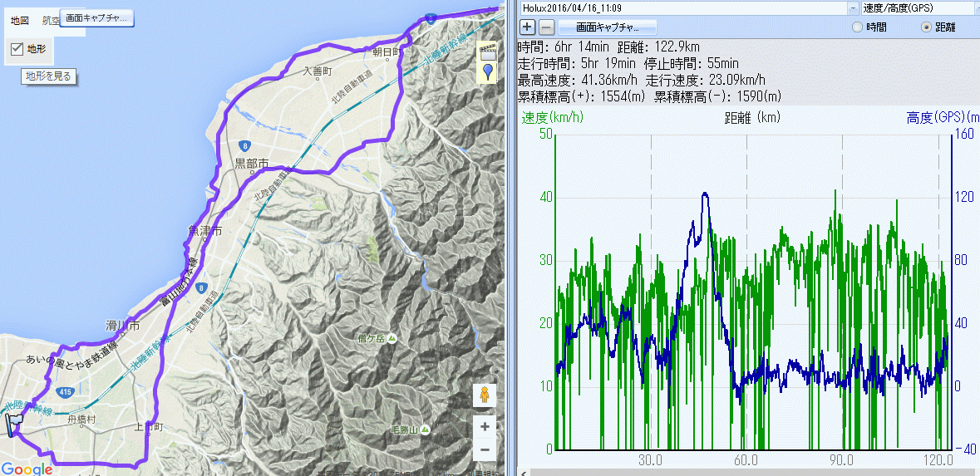The height and width of the screenshot is (476, 980).
Task: Click the movie clapperboard icon on map
Action: (x=487, y=52)
